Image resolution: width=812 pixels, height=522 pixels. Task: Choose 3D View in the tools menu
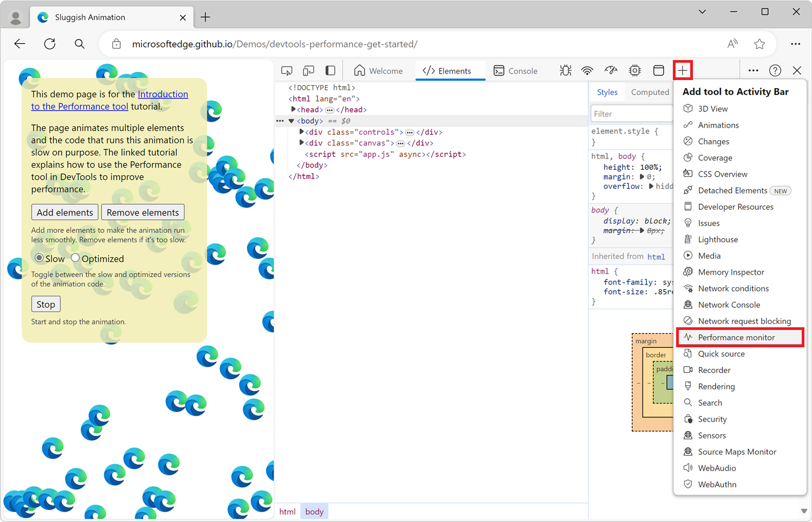click(740, 109)
